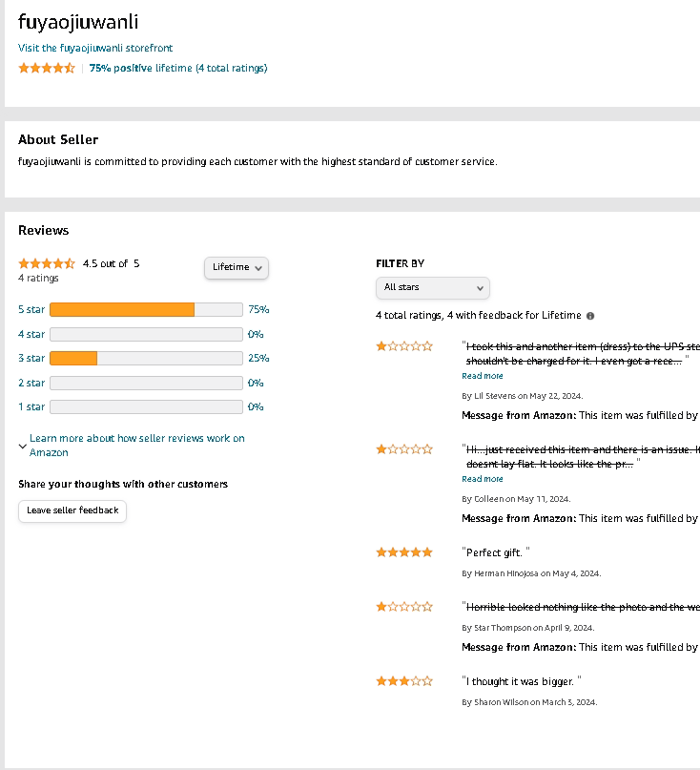Open the Lifetime time-period dropdown
Screen dimensions: 700x770
pos(237,267)
